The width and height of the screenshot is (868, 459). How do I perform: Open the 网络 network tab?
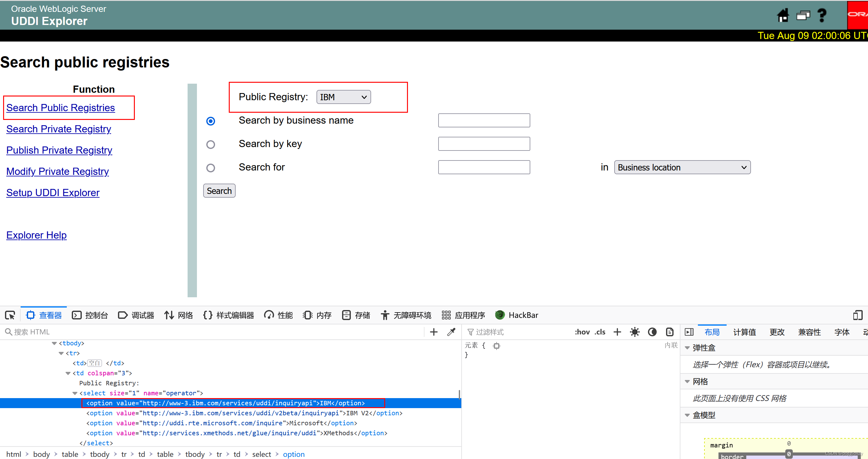179,315
